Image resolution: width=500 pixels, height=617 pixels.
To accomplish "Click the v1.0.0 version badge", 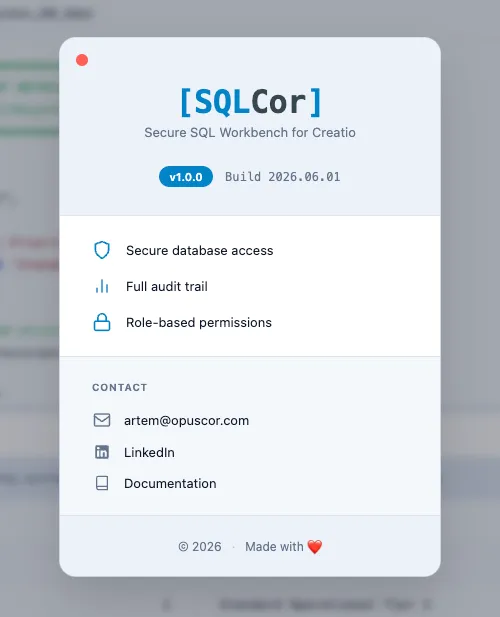I will (x=186, y=177).
